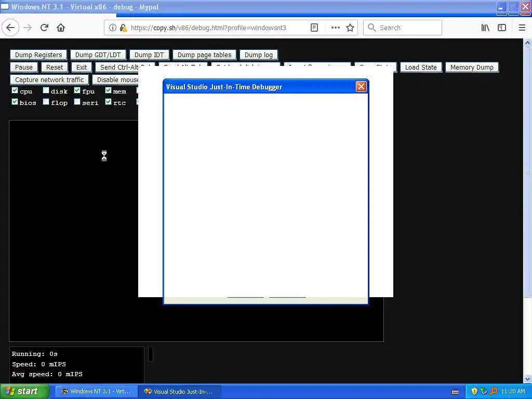Click the magnifier tray icon
Viewport: 532px width, 399px height.
pyautogui.click(x=494, y=392)
